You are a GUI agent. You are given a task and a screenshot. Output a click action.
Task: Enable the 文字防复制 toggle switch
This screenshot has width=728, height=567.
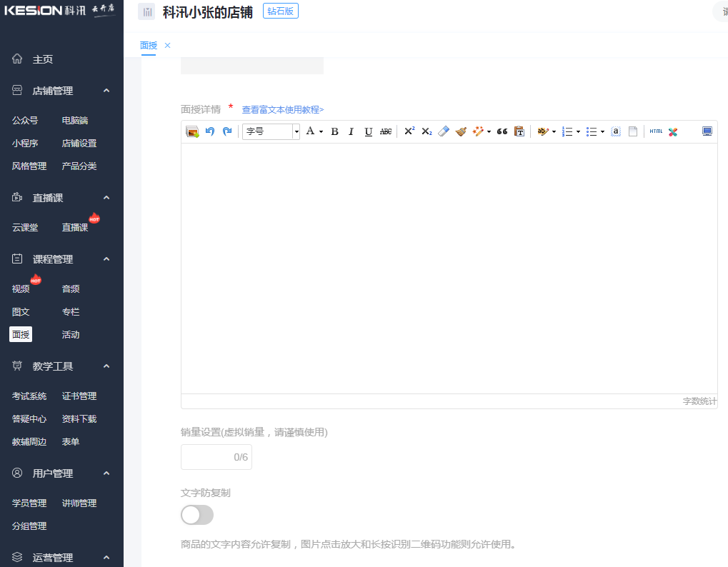pos(197,515)
